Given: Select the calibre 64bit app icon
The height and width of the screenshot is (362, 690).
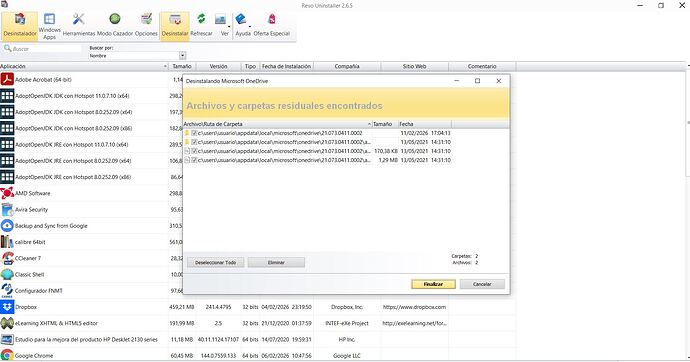Looking at the screenshot, I should coord(7,242).
